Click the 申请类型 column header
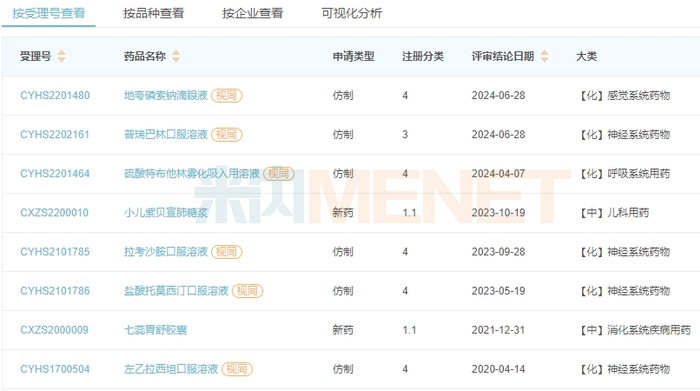The image size is (700, 391). pos(354,56)
